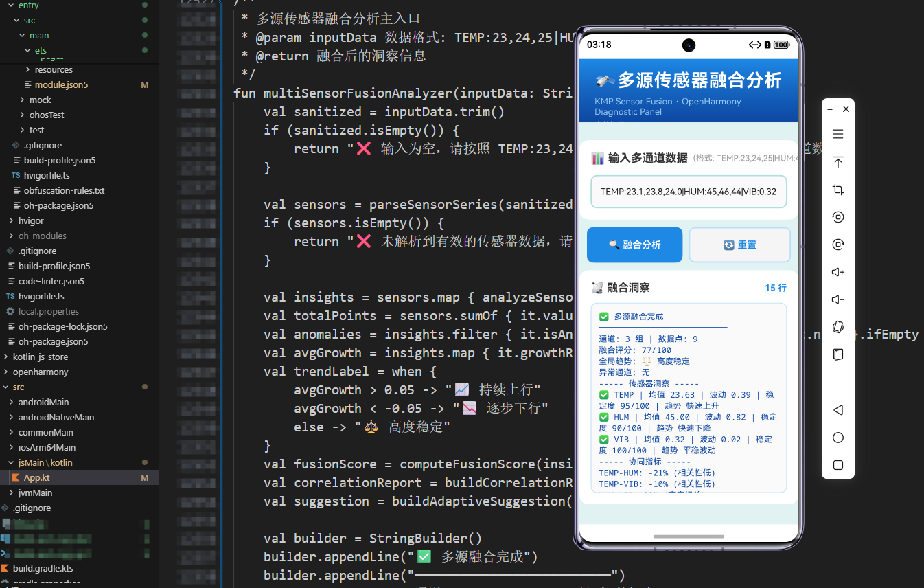Expand the mock folder
This screenshot has width=924, height=588.
(x=23, y=100)
